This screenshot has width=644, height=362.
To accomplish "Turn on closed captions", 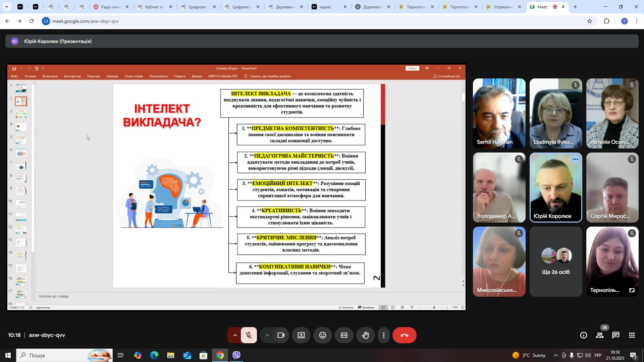I will (344, 336).
